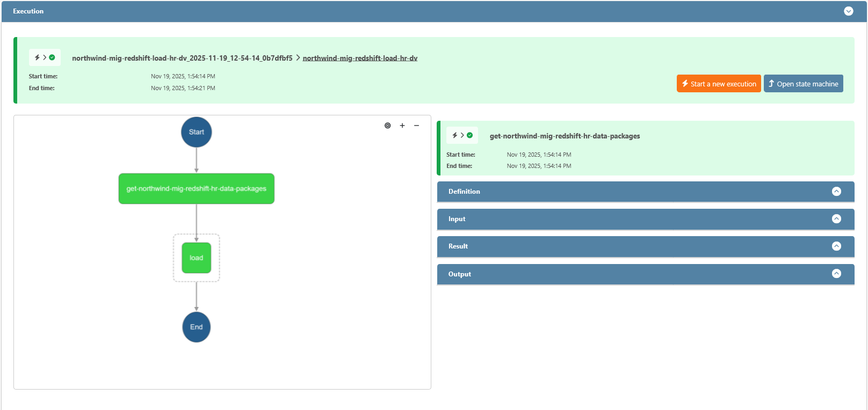
Task: Click the fit-to-center graph icon
Action: point(387,126)
